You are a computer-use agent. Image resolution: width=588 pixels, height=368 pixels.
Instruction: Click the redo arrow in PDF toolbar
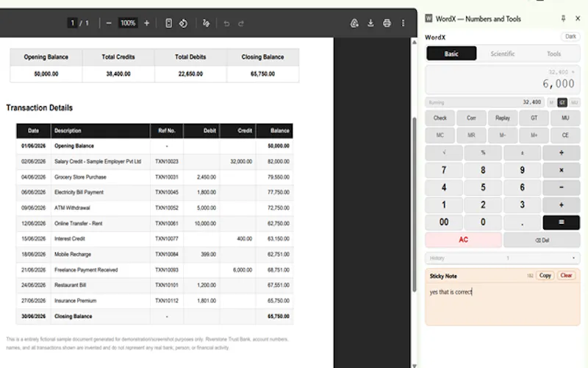[241, 24]
